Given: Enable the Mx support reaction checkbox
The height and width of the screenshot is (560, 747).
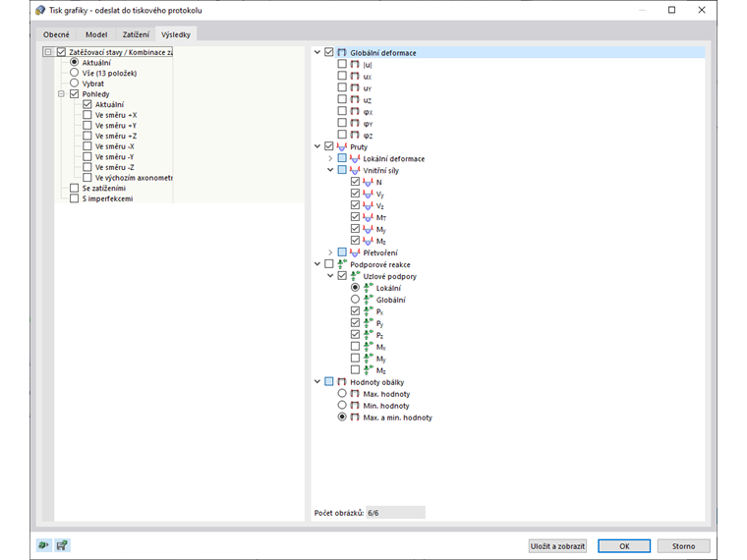Looking at the screenshot, I should (355, 346).
